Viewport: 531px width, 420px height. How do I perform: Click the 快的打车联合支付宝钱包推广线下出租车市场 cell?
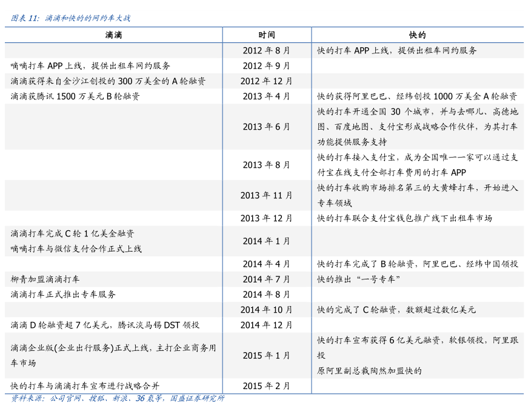coord(404,218)
